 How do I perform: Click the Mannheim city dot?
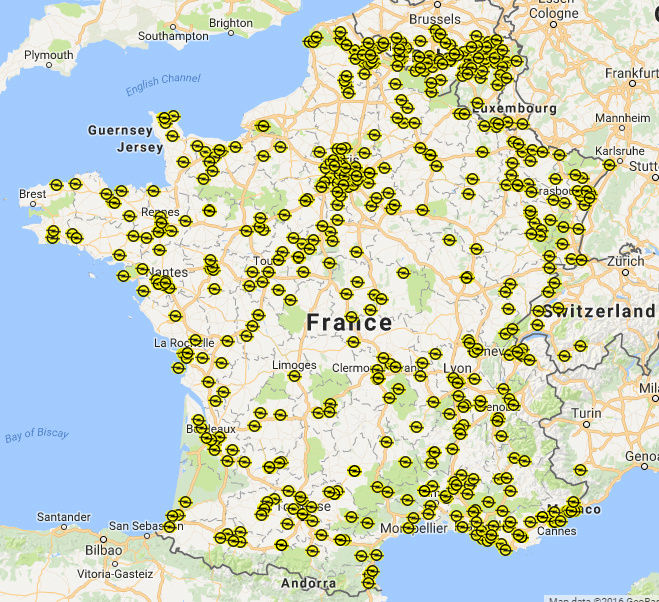[622, 128]
